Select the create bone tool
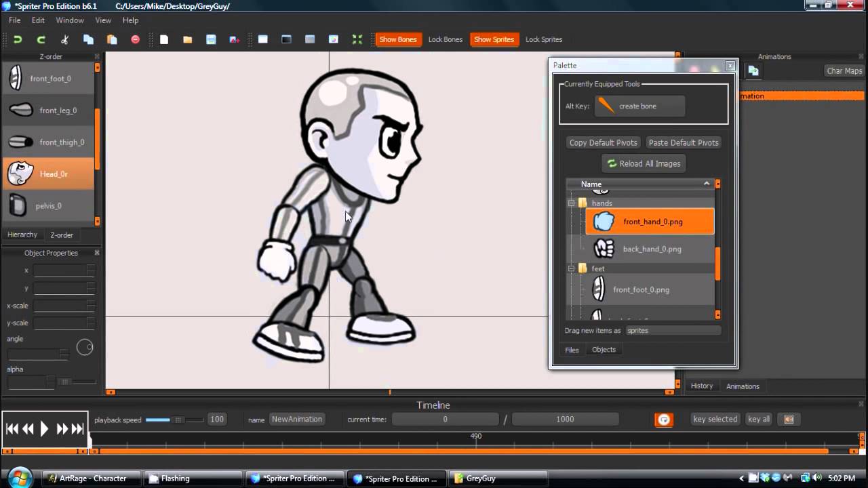Viewport: 868px width, 488px height. [639, 106]
